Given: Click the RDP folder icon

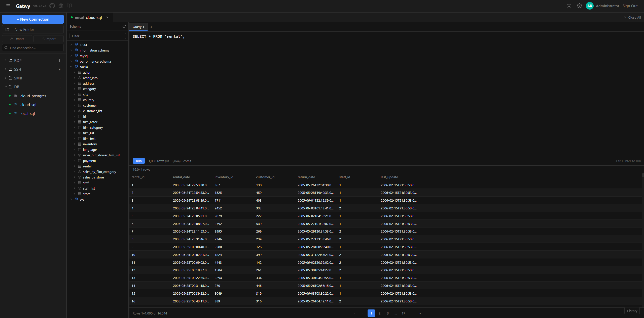Looking at the screenshot, I should [11, 60].
